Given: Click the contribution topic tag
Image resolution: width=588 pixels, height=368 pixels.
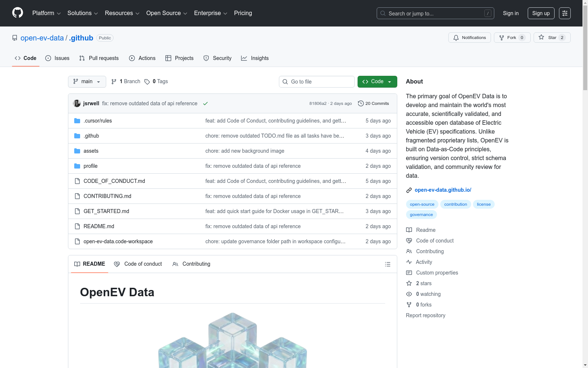Looking at the screenshot, I should 456,204.
